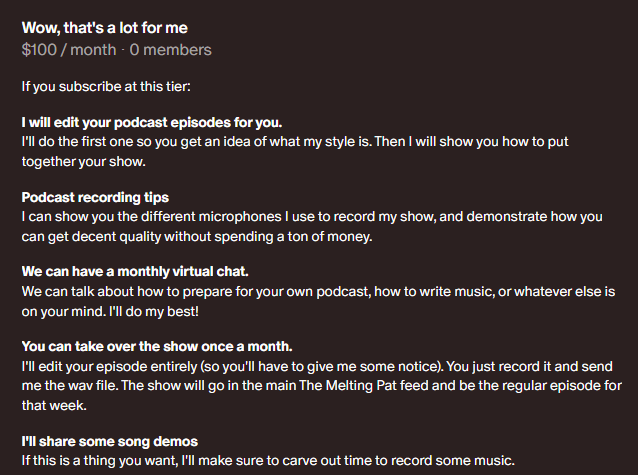Click the "0 members" count
Image resolution: width=638 pixels, height=475 pixels.
pos(170,50)
